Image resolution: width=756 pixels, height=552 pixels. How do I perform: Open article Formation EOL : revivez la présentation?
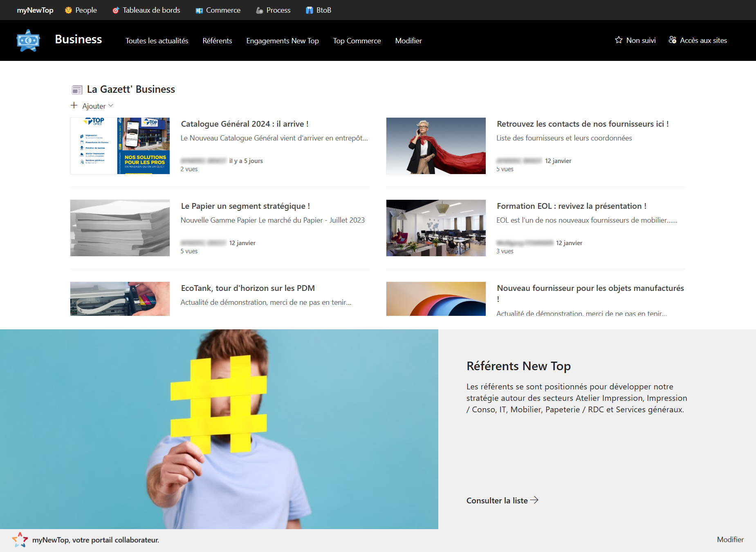(572, 206)
